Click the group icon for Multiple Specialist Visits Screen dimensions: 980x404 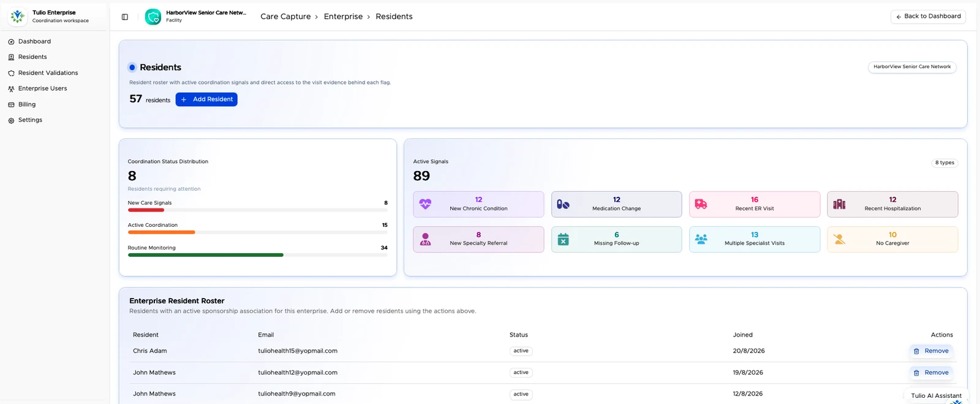click(x=701, y=239)
